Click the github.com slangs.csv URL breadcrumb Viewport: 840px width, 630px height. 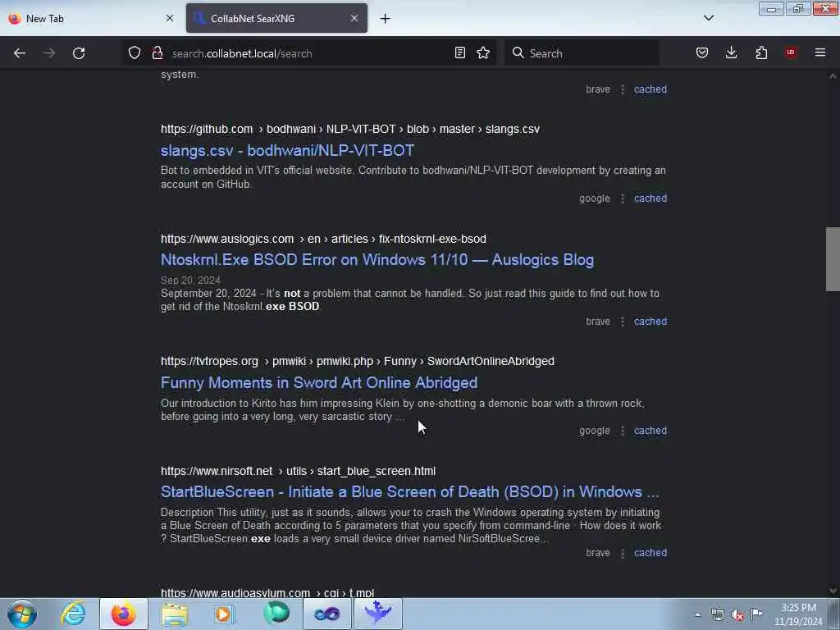[349, 129]
